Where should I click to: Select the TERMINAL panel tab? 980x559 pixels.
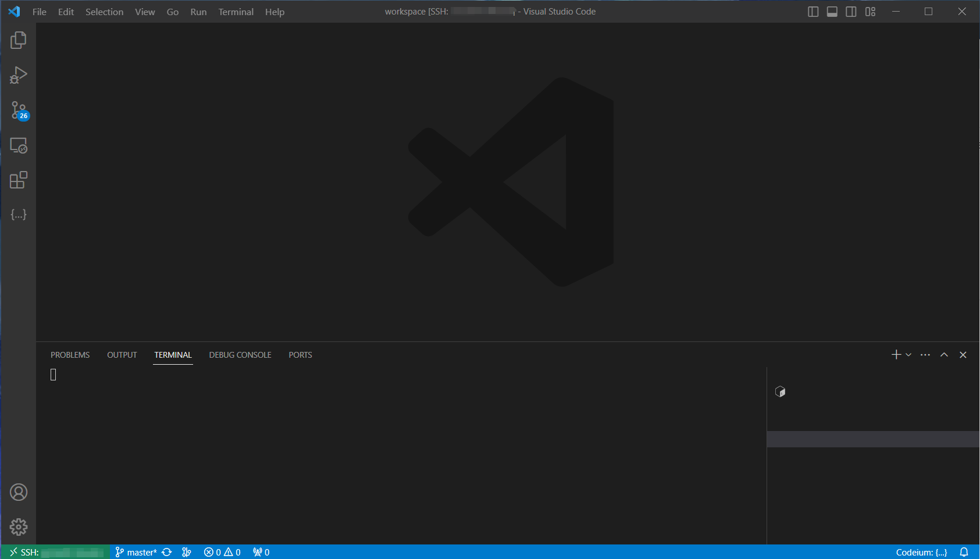(x=173, y=355)
